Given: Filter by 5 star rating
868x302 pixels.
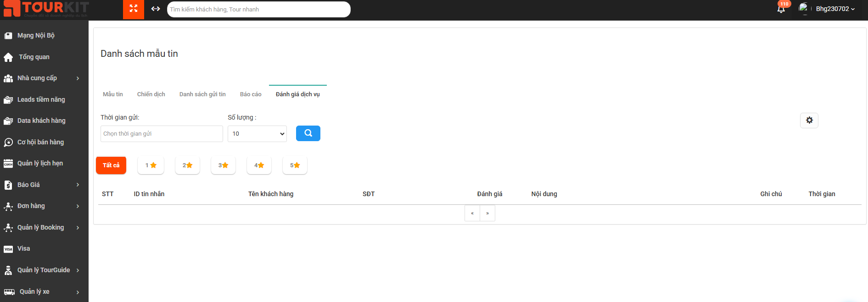Looking at the screenshot, I should point(295,165).
